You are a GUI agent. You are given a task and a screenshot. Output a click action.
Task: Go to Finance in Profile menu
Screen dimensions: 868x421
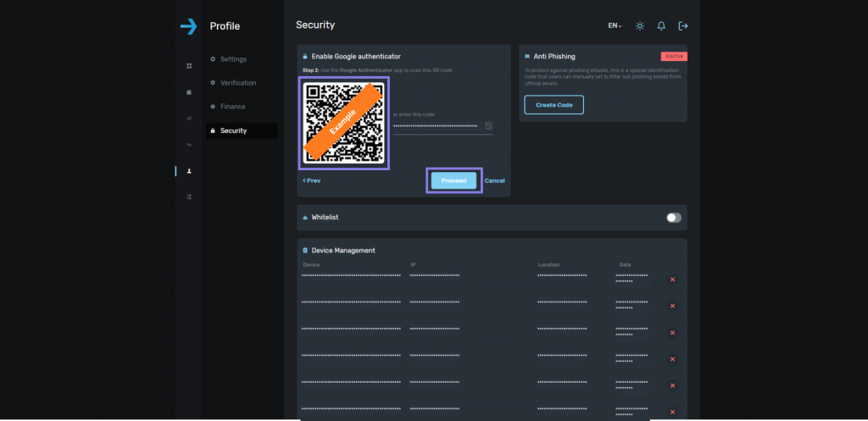[232, 107]
